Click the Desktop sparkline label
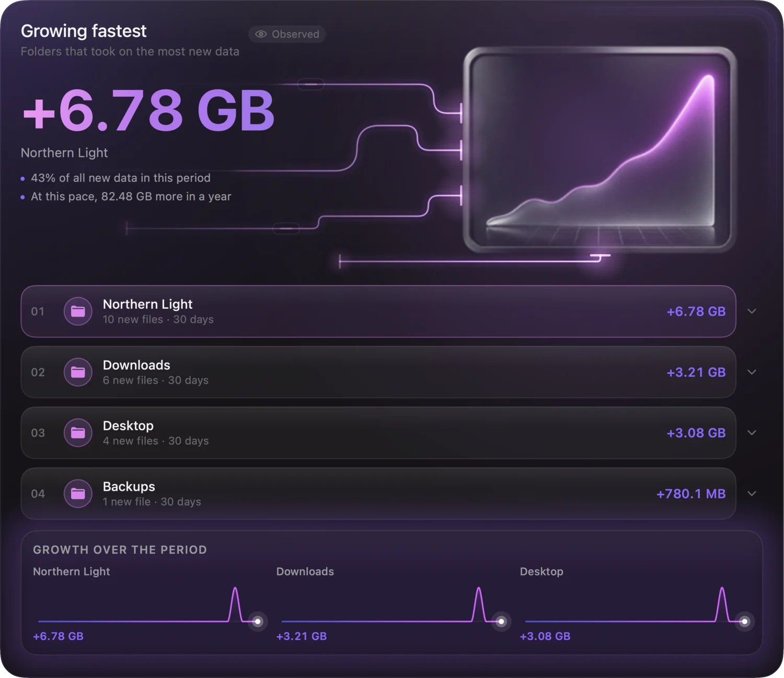Viewport: 784px width, 678px height. (541, 571)
